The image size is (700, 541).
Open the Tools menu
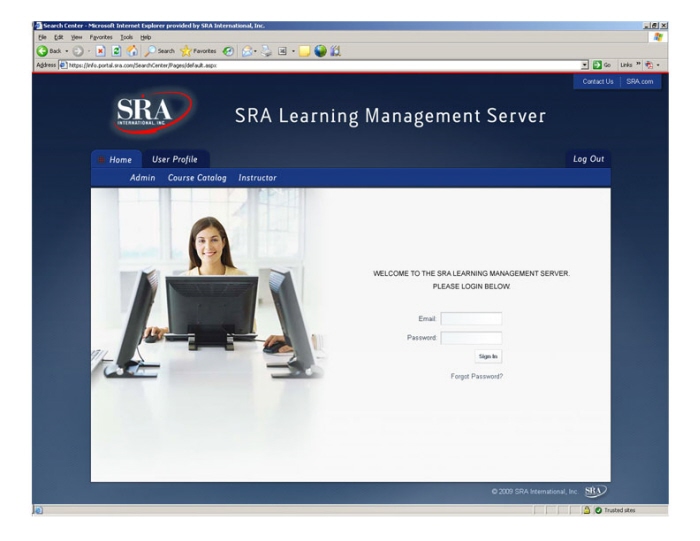126,37
